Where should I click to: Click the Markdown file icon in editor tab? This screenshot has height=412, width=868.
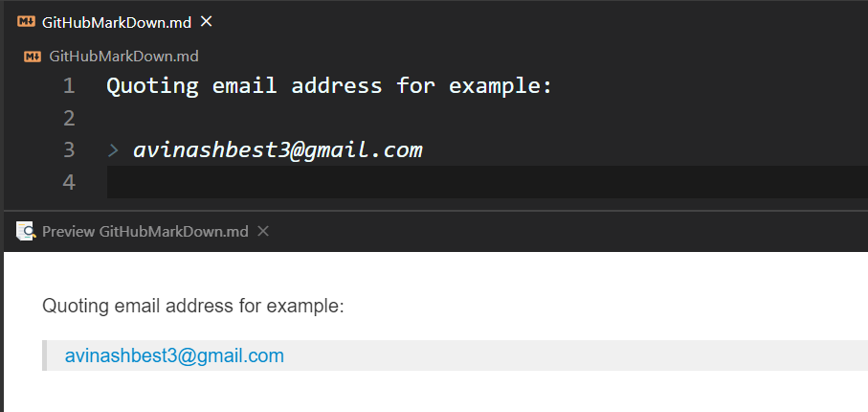(26, 22)
